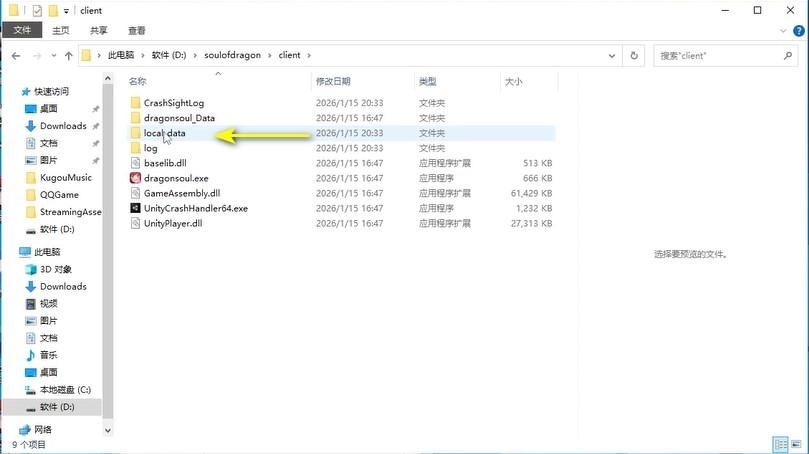Switch to the 查看 view ribbon tab
Screen dimensions: 809x454
click(136, 31)
